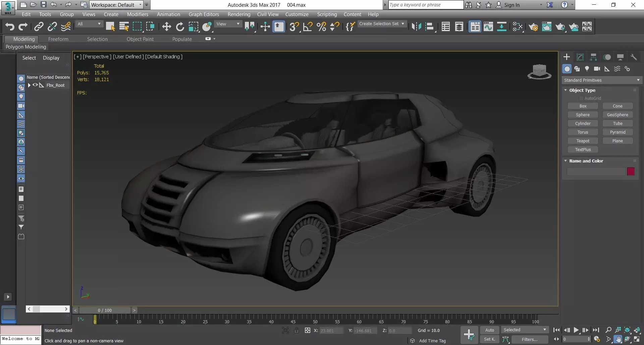Click the Undo arrow in main toolbar
The width and height of the screenshot is (644, 345).
(10, 27)
